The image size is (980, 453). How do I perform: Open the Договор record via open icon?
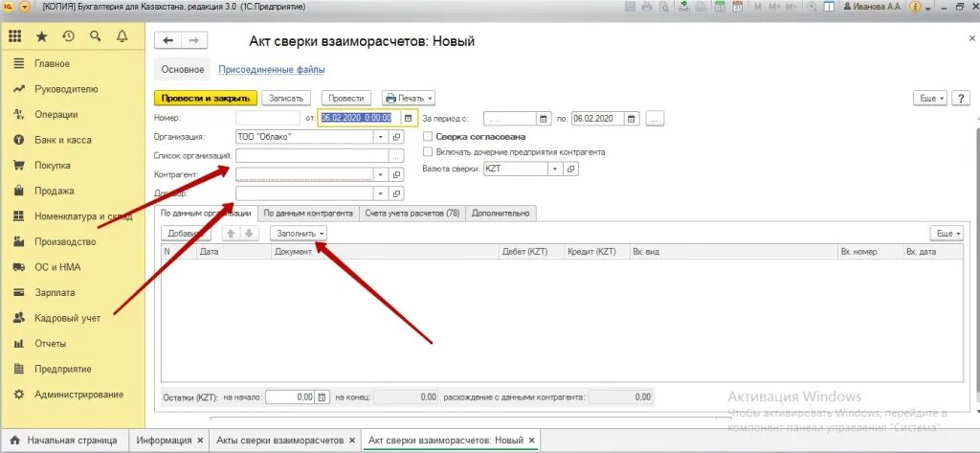397,193
